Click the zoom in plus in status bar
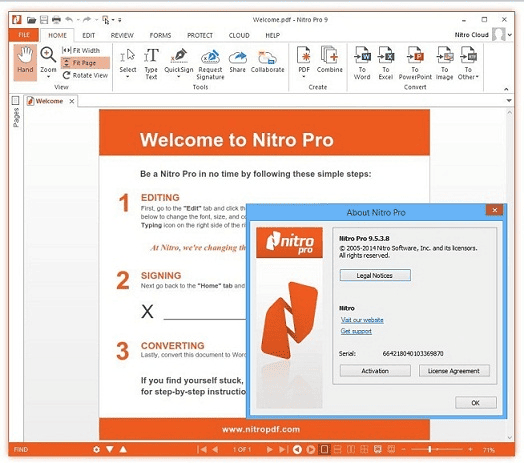 coord(471,450)
